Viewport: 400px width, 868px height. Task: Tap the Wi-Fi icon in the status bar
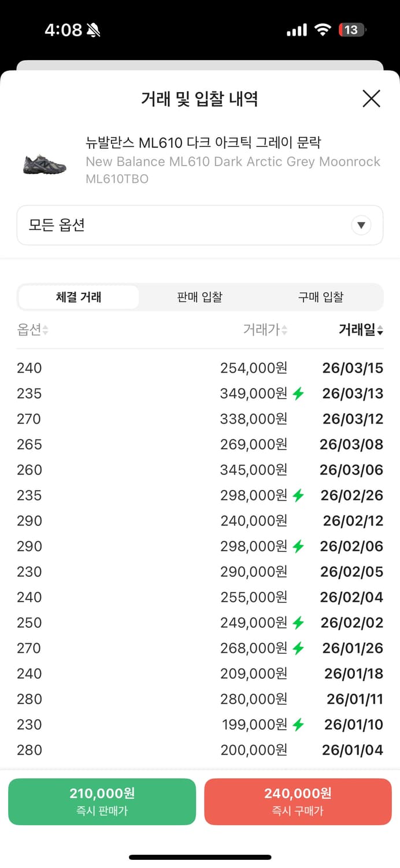pos(323,29)
